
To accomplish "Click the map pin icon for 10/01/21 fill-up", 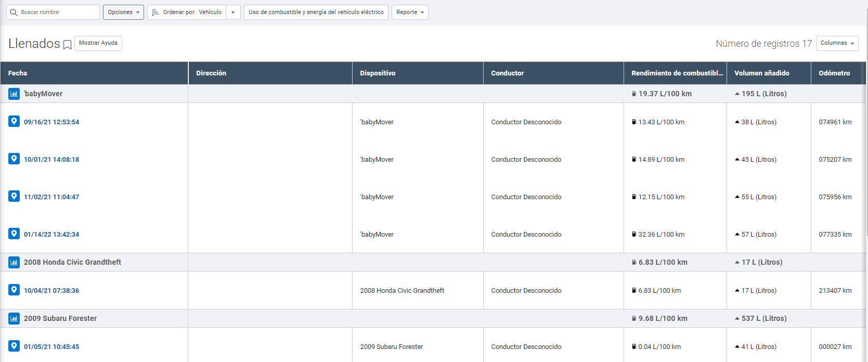I will (14, 159).
